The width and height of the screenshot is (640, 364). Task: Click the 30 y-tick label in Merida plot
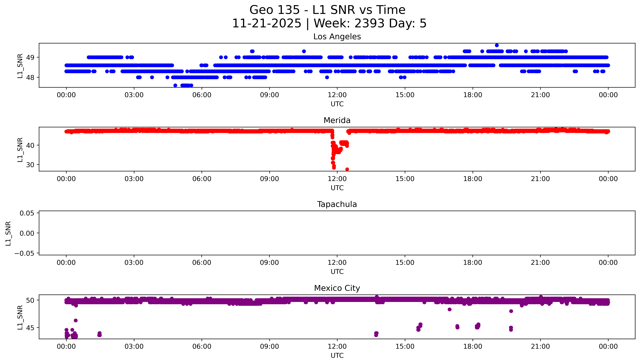coord(30,165)
